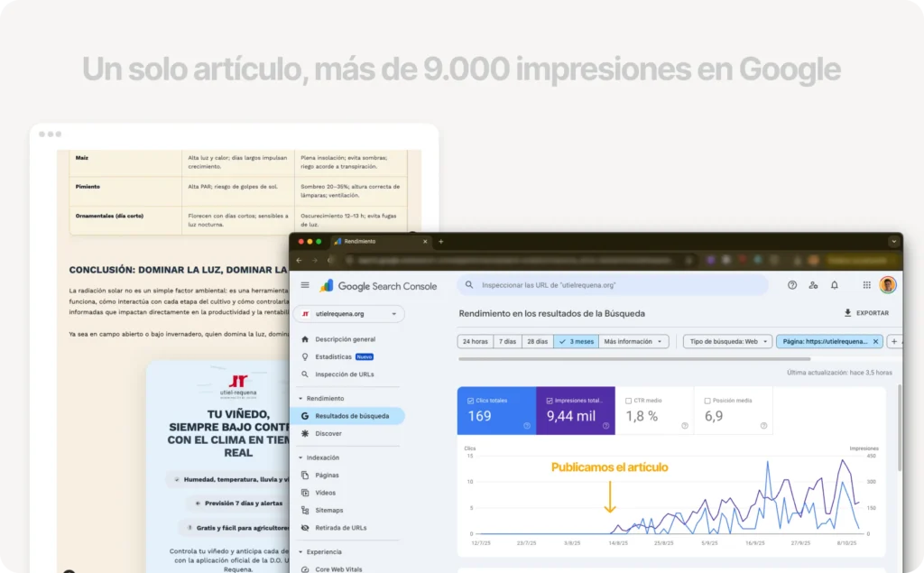
Task: Click the help question mark icon
Action: point(792,285)
